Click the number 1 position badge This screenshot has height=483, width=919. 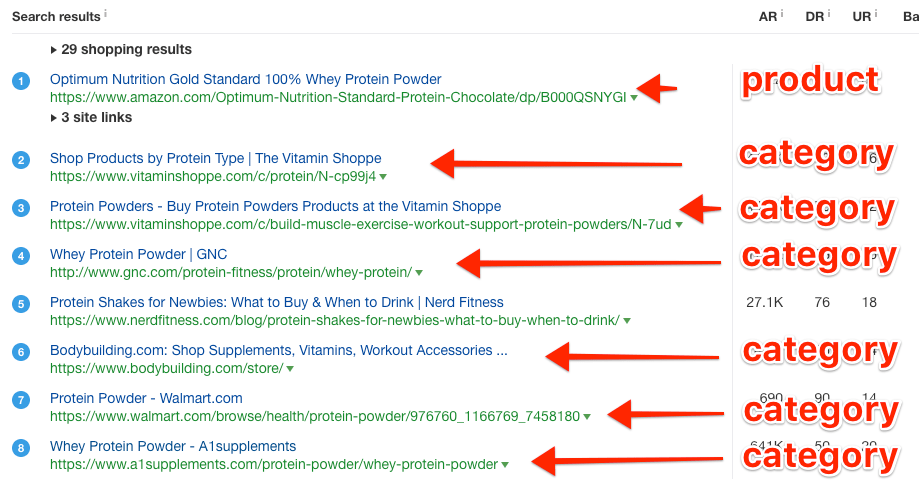pos(21,81)
